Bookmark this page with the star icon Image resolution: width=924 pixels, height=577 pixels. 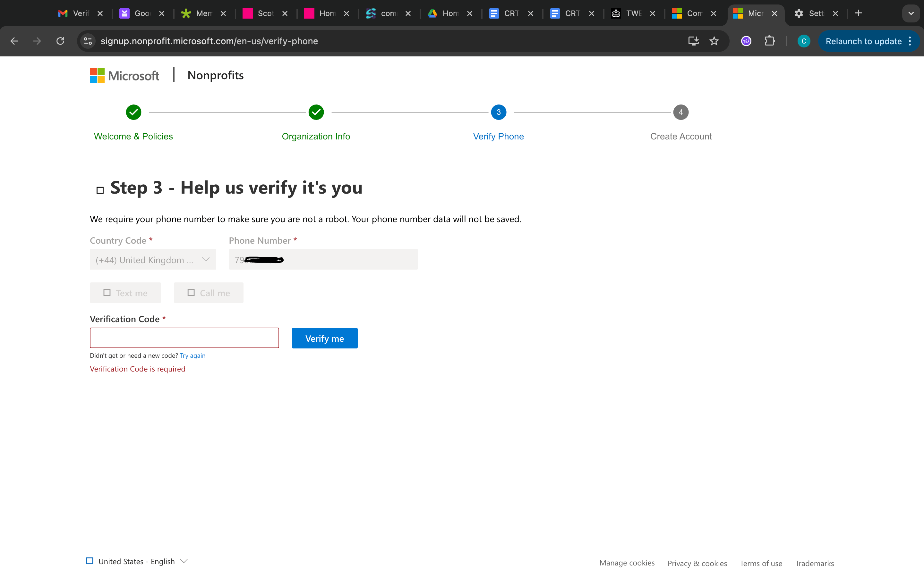[x=714, y=41]
